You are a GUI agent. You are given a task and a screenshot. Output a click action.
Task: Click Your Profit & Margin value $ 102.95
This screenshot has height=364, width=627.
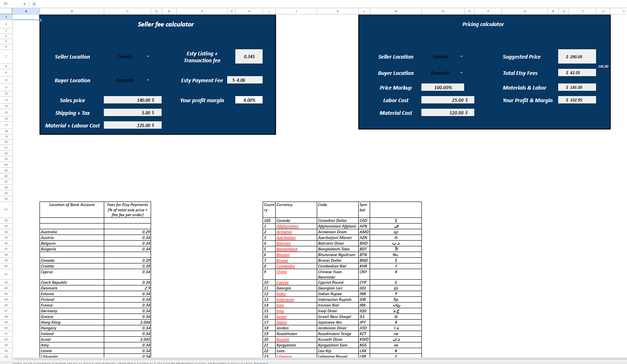(577, 100)
